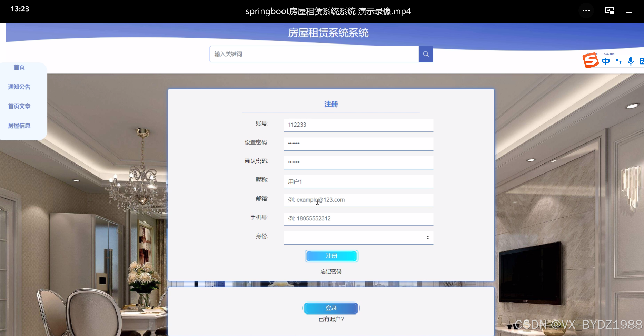The width and height of the screenshot is (644, 336).
Task: Open the 忘记密码 link
Action: [331, 271]
